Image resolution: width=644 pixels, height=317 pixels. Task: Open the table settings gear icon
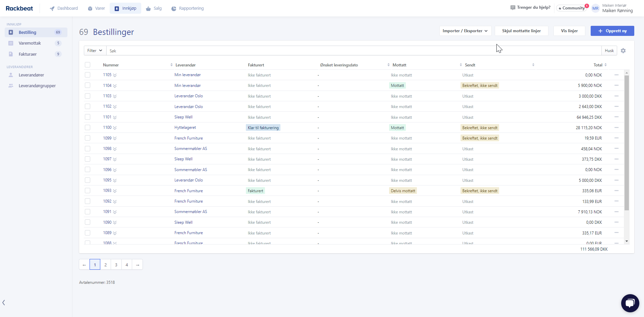coord(623,51)
